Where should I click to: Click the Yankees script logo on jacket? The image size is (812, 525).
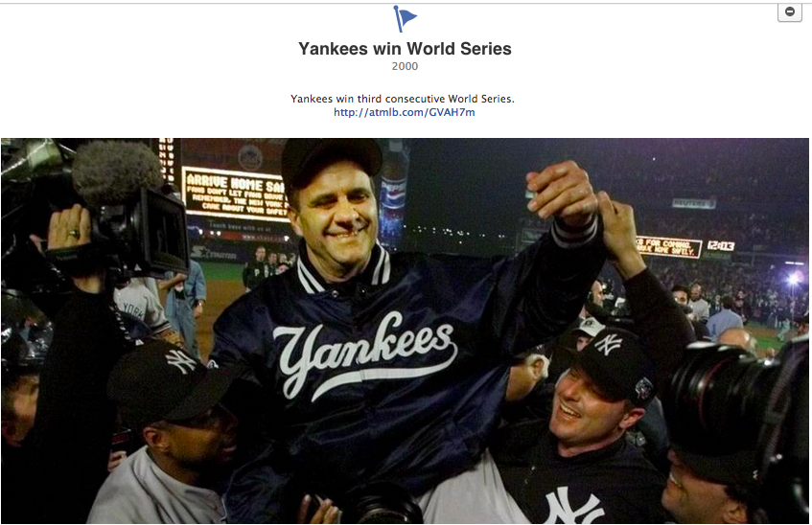[364, 354]
